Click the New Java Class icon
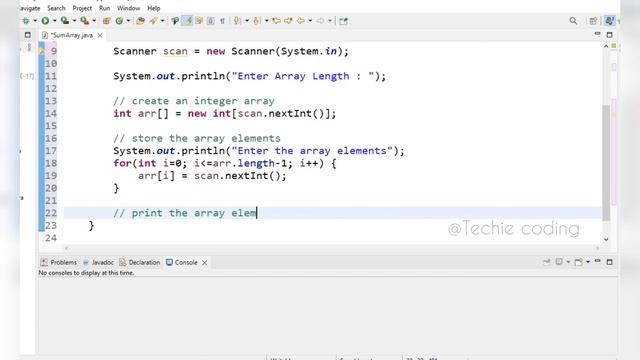640x360 pixels. (x=119, y=21)
